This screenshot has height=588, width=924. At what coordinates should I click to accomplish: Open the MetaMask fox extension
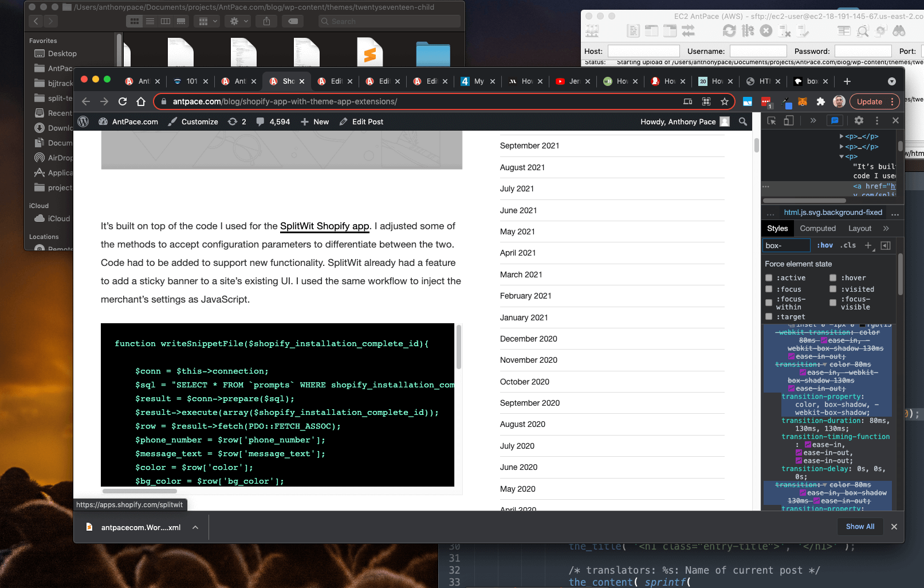pos(803,101)
